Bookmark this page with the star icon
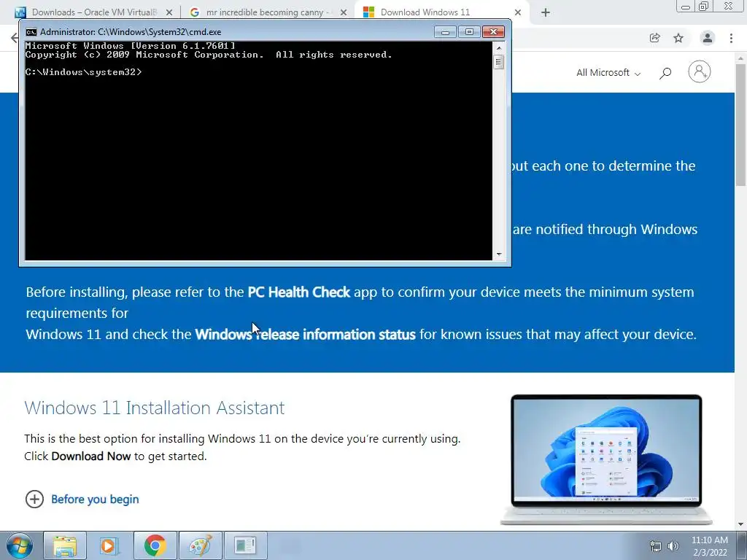747x560 pixels. coord(678,38)
